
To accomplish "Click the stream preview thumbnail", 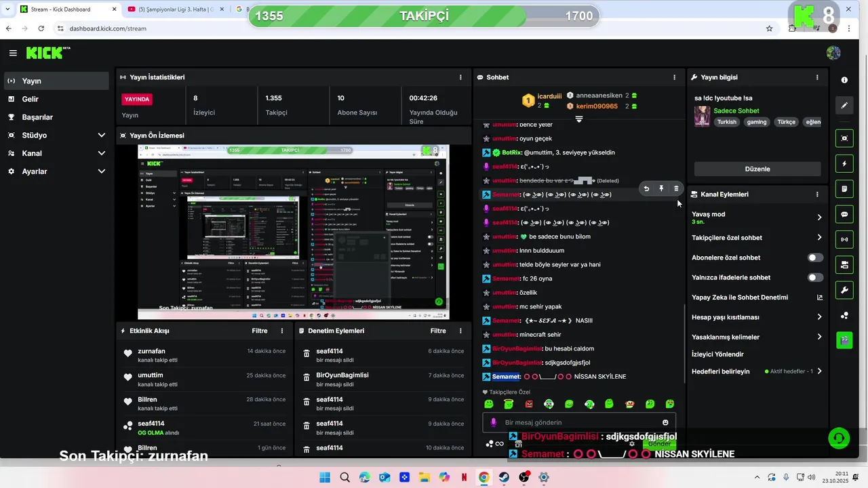I will (293, 231).
